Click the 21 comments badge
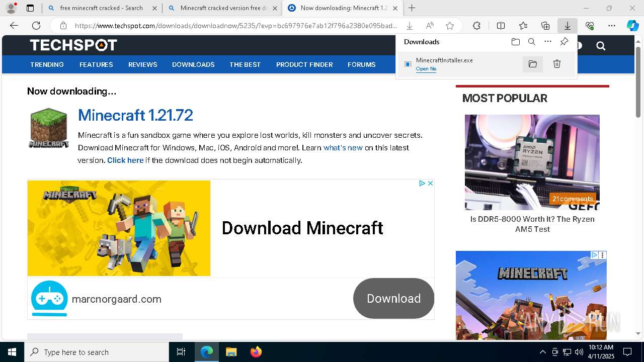 pyautogui.click(x=573, y=199)
